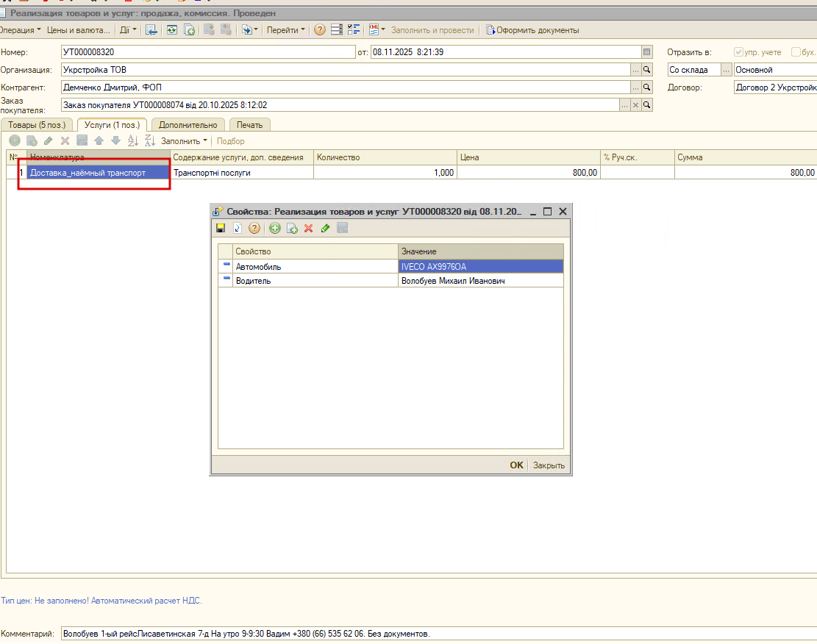The image size is (817, 644).
Task: Click the finish editing icon in the services toolbar
Action: [82, 140]
